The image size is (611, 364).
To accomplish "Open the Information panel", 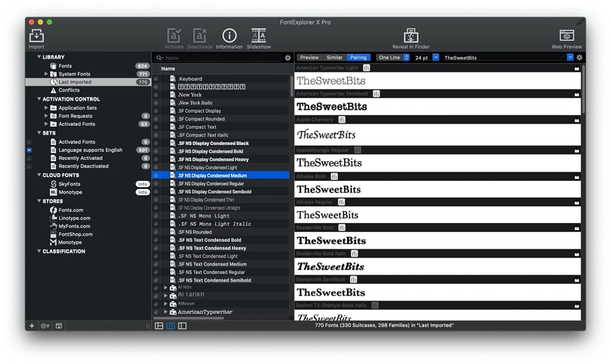I will tap(229, 35).
